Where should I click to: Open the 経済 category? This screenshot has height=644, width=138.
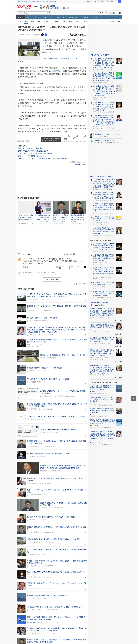pyautogui.click(x=39, y=21)
